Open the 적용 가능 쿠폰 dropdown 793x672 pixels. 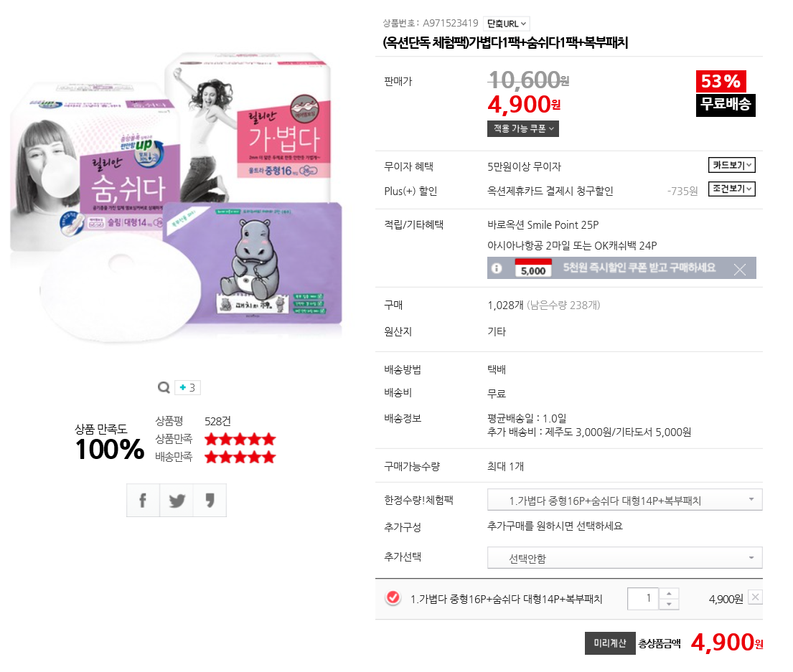[x=523, y=129]
